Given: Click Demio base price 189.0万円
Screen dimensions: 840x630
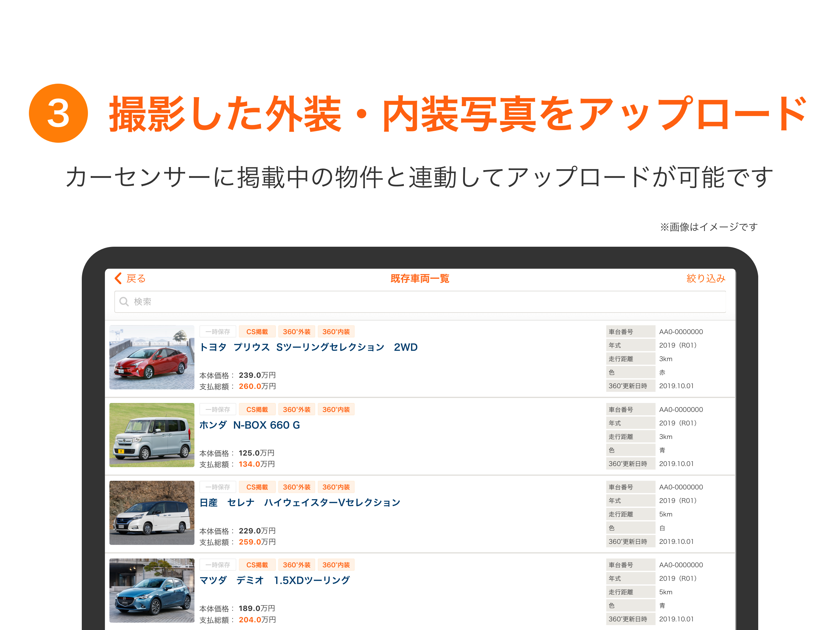Looking at the screenshot, I should click(257, 609).
